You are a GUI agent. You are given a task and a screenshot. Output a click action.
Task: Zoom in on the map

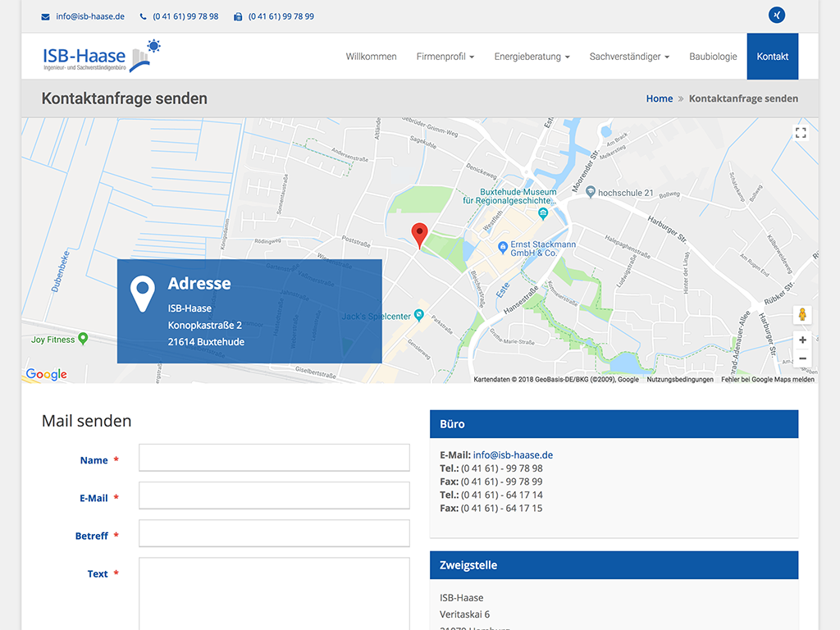coord(802,340)
